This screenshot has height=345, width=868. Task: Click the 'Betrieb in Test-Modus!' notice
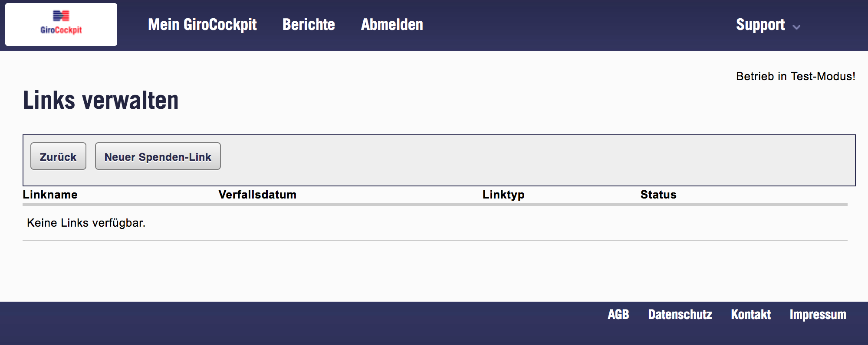click(796, 76)
